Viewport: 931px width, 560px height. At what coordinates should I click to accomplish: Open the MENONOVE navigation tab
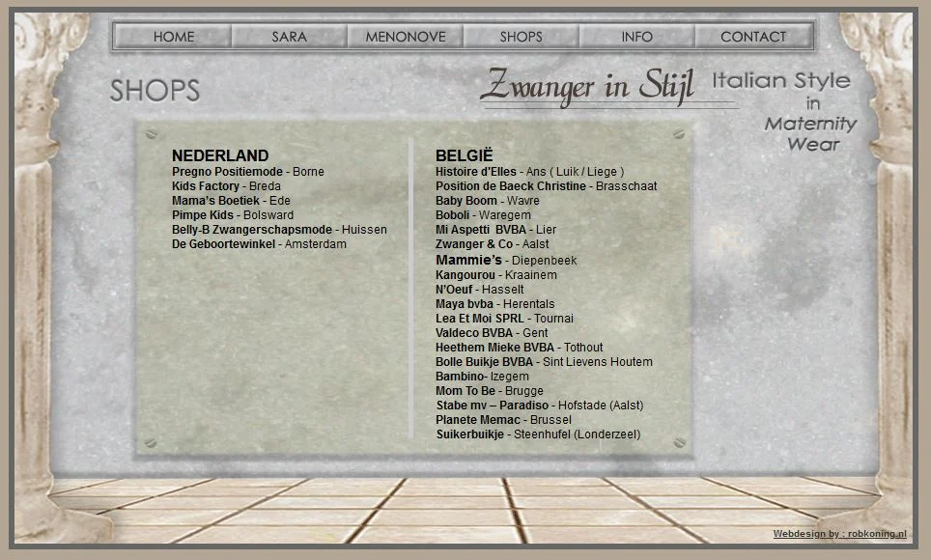(406, 37)
